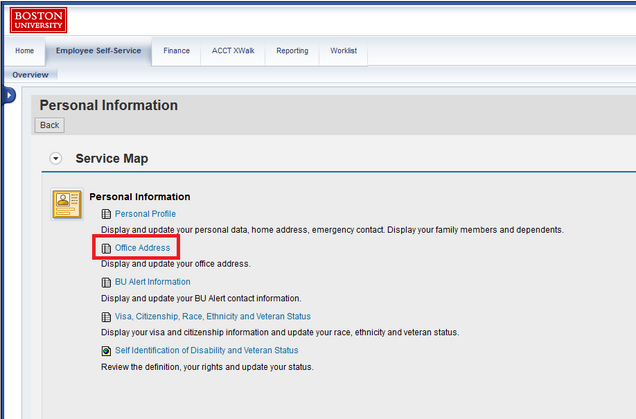This screenshot has height=419, width=636.
Task: Click the text about BU Alert contact information
Action: click(201, 299)
